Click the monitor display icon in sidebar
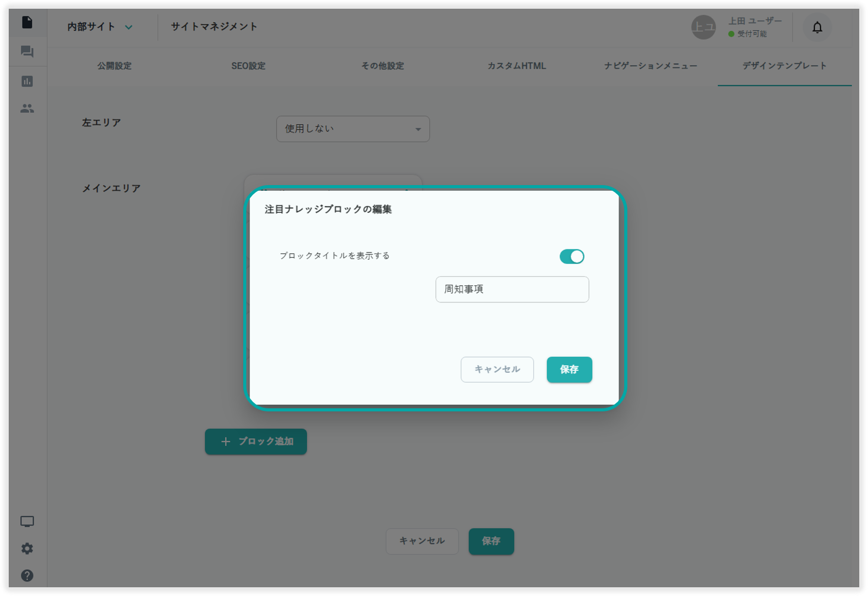This screenshot has height=596, width=868. [27, 521]
